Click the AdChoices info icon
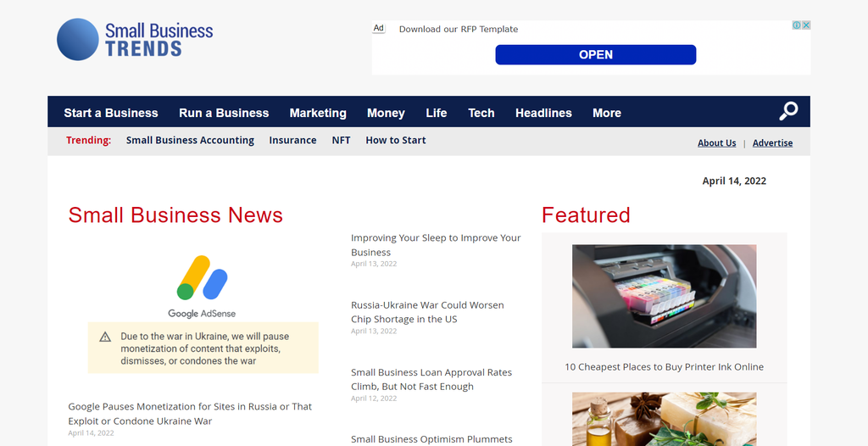 pyautogui.click(x=797, y=25)
